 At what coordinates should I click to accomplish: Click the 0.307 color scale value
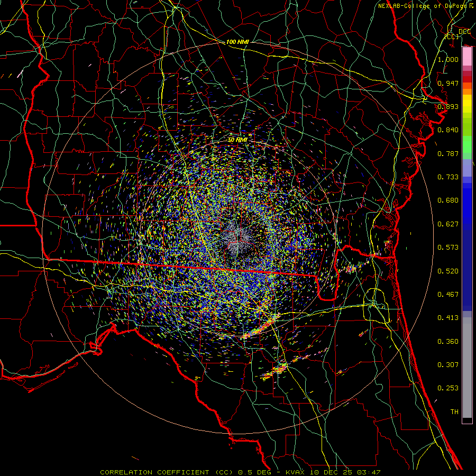coord(448,365)
